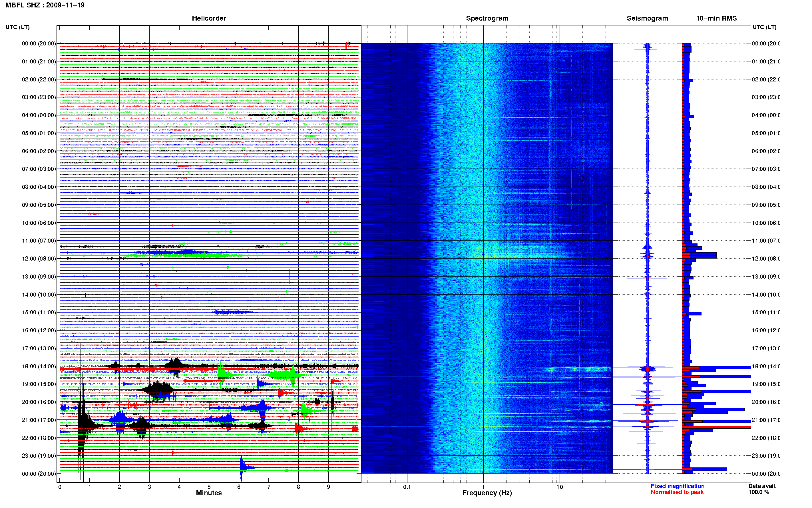Click right axis label 20:00 (16:

(766, 402)
